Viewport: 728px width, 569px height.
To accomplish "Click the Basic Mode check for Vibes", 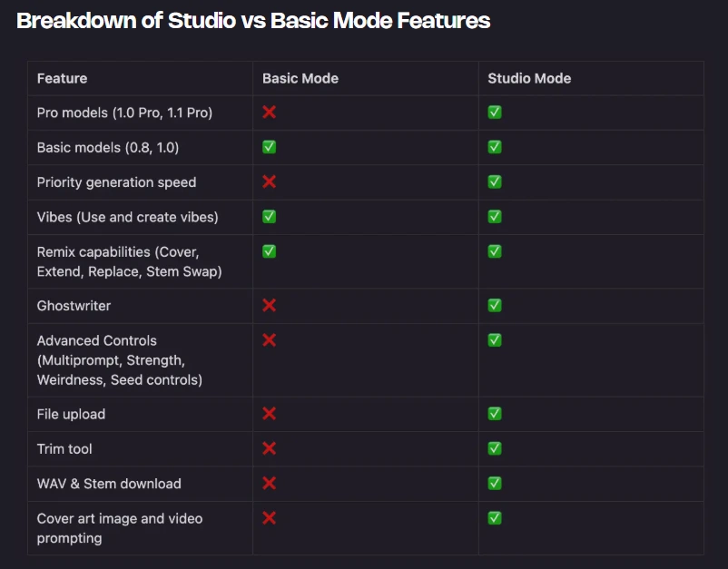I will click(x=270, y=217).
